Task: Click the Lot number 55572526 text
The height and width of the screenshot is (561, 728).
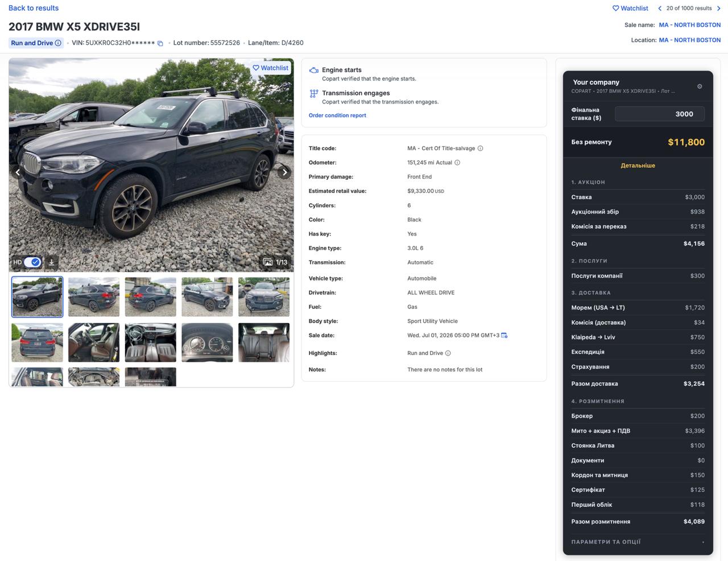Action: click(206, 43)
